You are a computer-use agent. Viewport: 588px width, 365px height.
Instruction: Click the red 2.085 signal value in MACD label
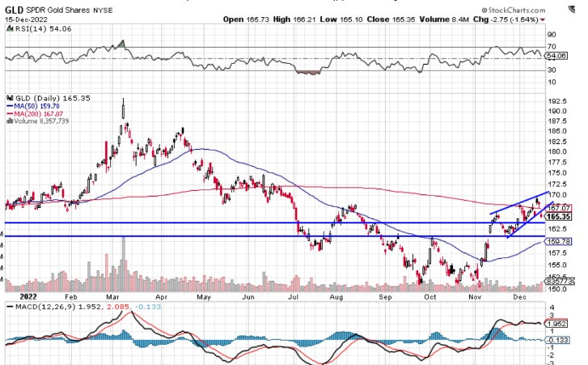click(118, 307)
